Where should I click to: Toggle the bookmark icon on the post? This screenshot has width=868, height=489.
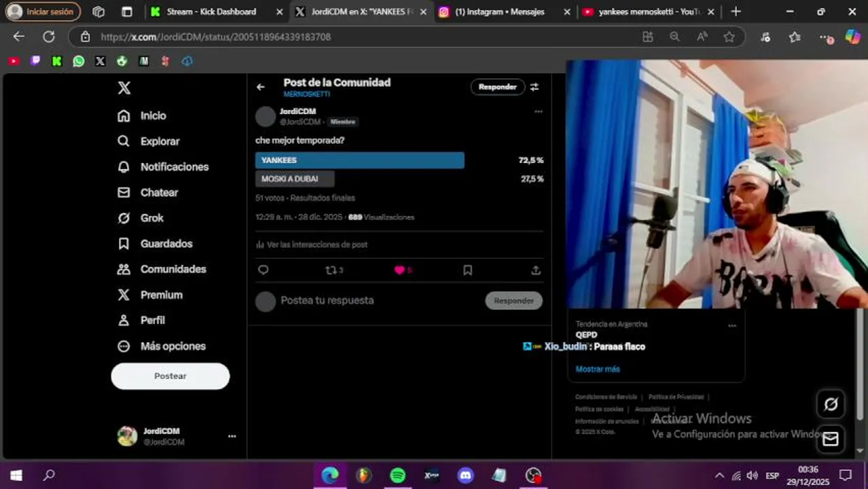(x=468, y=270)
